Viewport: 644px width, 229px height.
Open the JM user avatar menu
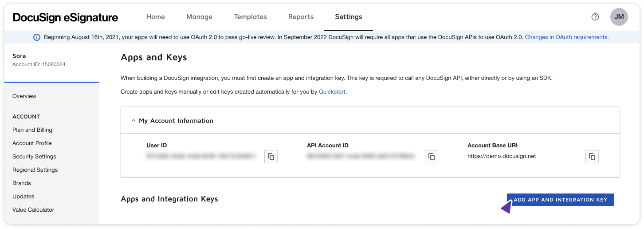[619, 17]
